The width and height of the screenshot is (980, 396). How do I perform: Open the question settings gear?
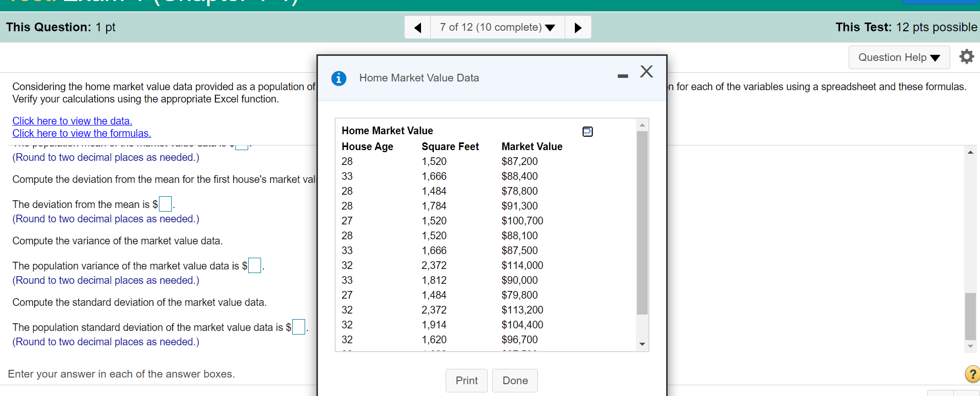[966, 56]
